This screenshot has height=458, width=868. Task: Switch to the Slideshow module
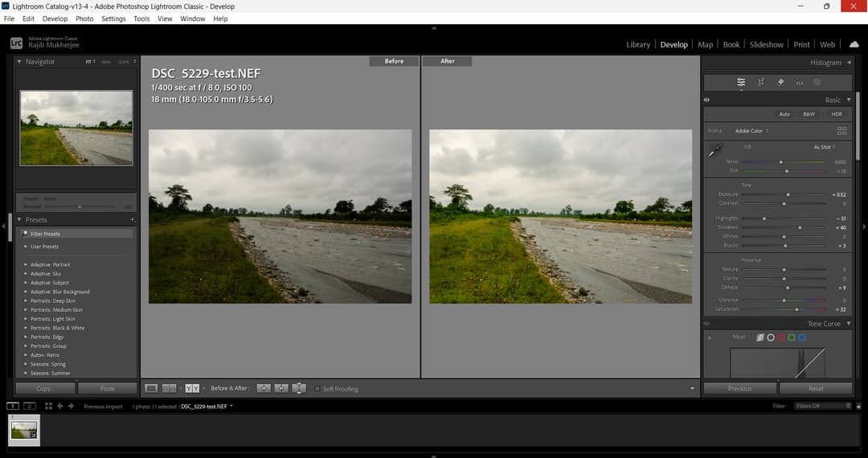(766, 45)
